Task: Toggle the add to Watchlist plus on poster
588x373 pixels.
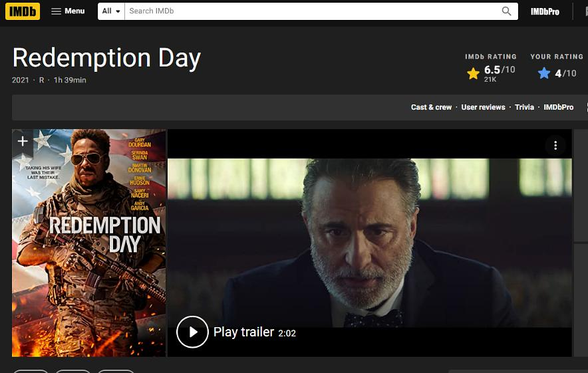Action: tap(23, 141)
